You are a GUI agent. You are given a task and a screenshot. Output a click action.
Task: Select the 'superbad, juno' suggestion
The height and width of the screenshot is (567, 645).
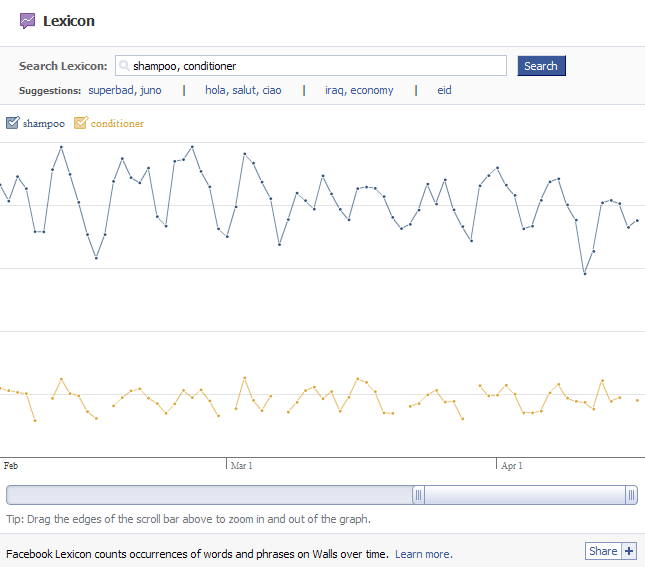[125, 90]
